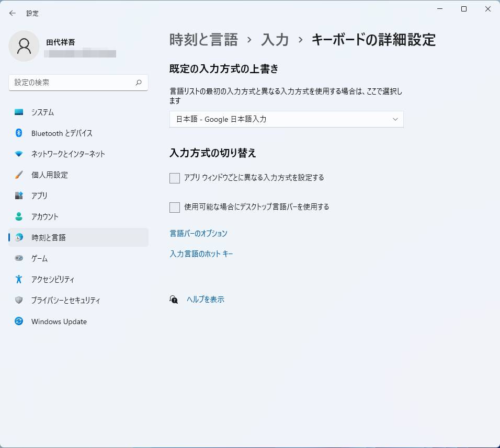Click the アプリ icon in sidebar
Viewport: 500px width, 448px height.
point(19,196)
